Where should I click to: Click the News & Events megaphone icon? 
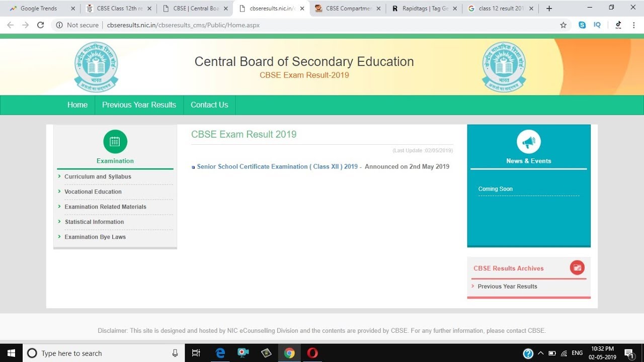529,142
